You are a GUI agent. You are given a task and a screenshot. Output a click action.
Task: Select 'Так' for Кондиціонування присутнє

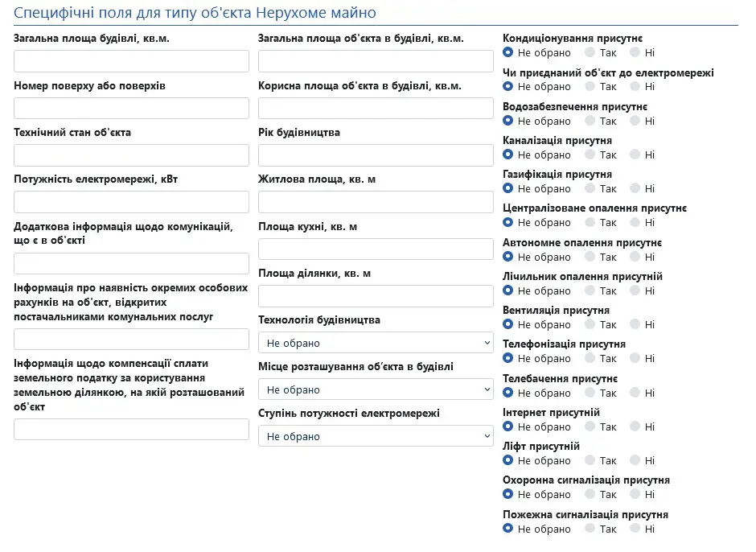click(x=590, y=52)
